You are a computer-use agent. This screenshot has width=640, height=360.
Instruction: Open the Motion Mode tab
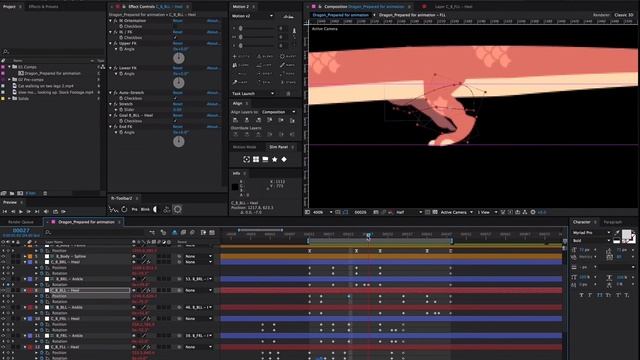[244, 147]
